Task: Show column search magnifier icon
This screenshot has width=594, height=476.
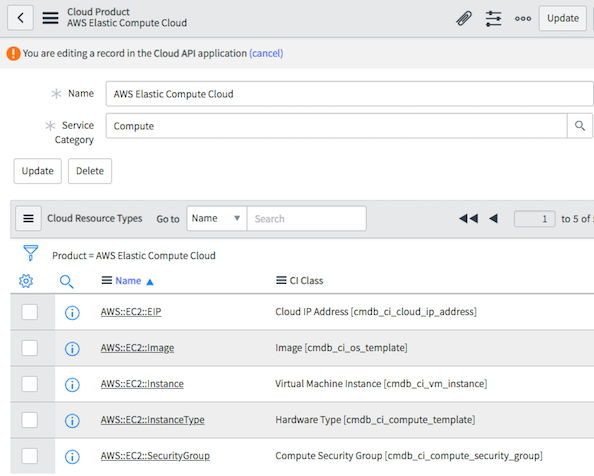Action: click(66, 281)
